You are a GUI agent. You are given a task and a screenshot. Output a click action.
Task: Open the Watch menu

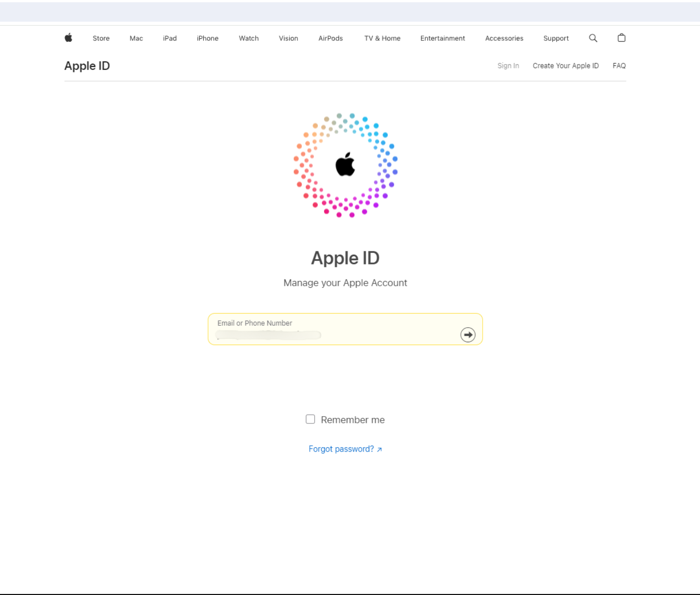tap(249, 38)
